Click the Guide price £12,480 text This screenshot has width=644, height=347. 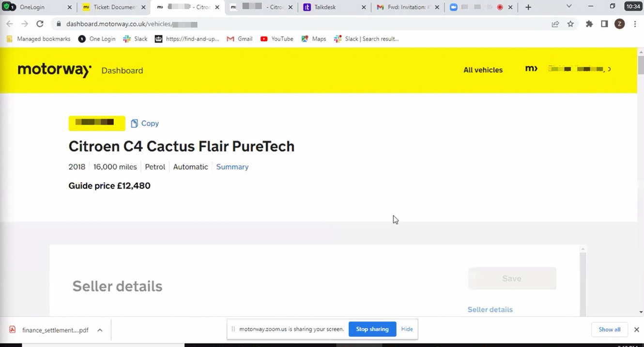click(109, 186)
